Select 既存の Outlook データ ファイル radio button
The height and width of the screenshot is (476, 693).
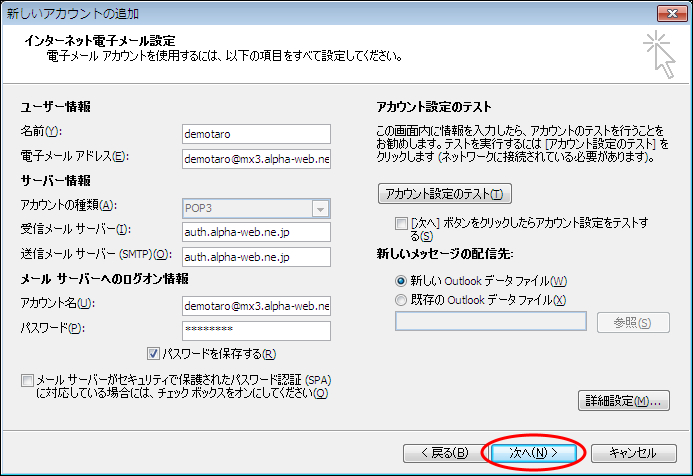(400, 300)
